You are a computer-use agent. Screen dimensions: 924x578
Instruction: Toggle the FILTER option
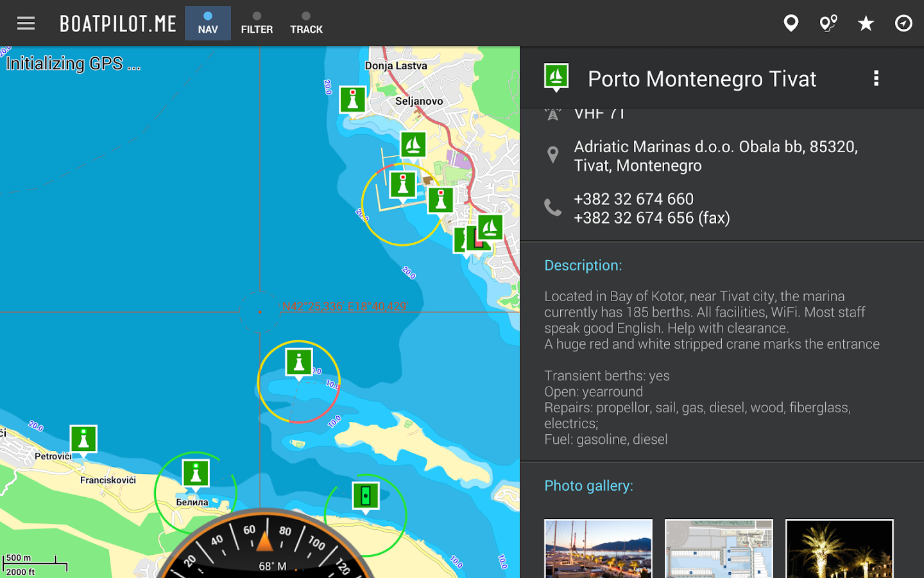[257, 23]
